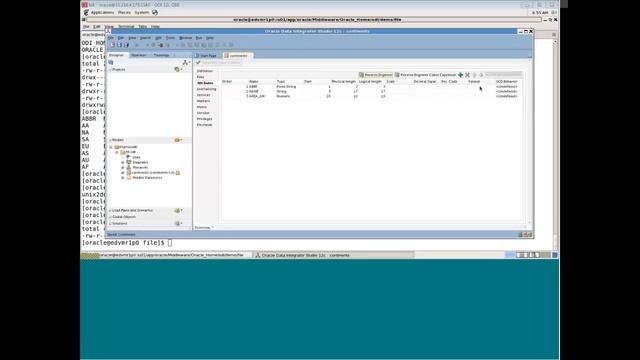The height and width of the screenshot is (360, 640).
Task: Select the ABBR attribute row
Action: click(x=371, y=87)
